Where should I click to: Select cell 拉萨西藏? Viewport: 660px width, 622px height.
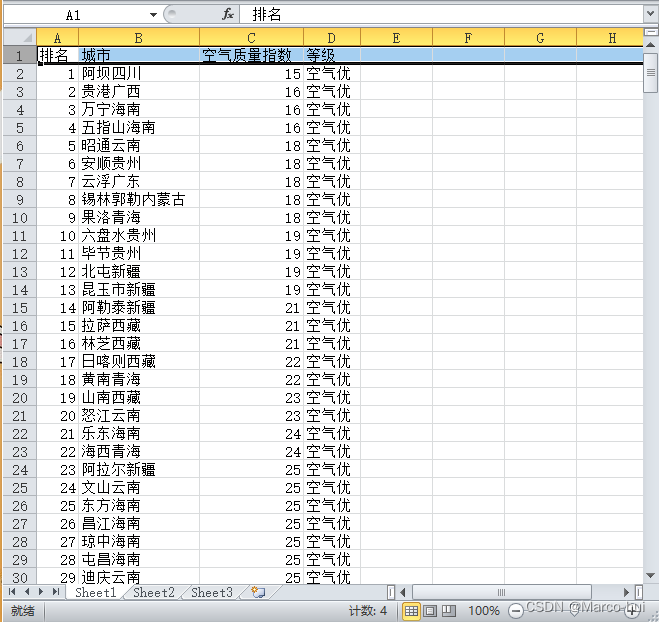click(139, 326)
